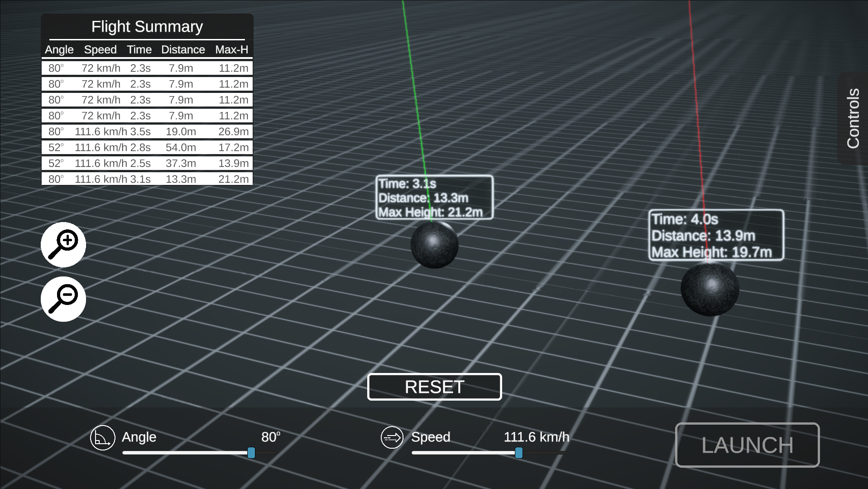Screen dimensions: 868x489
Task: Click the 19.0m distance cell
Action: (x=181, y=131)
